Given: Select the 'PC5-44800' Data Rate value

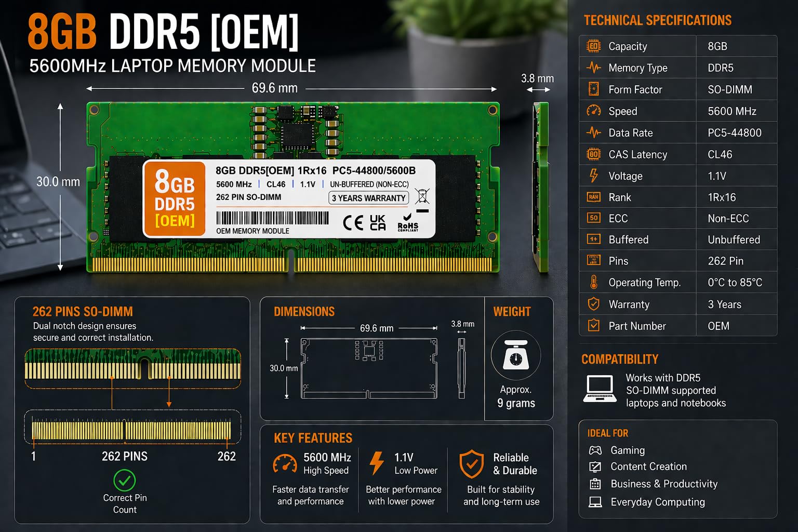Looking at the screenshot, I should (735, 132).
